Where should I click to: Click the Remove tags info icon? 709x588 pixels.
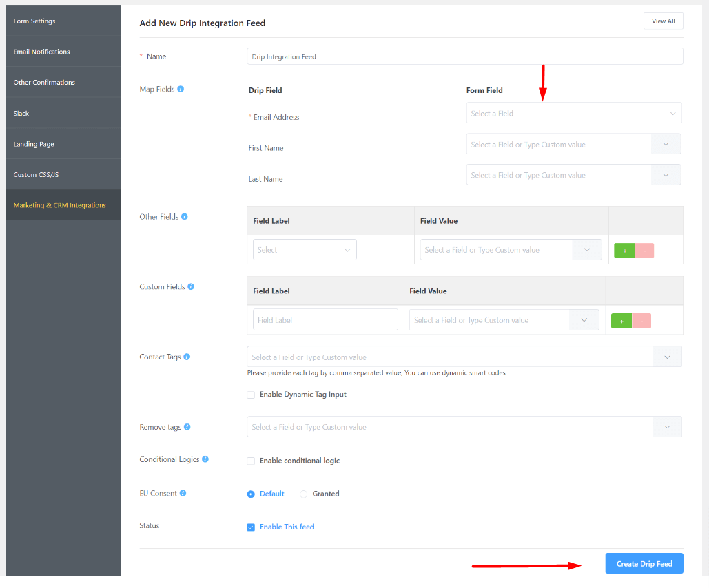[187, 427]
